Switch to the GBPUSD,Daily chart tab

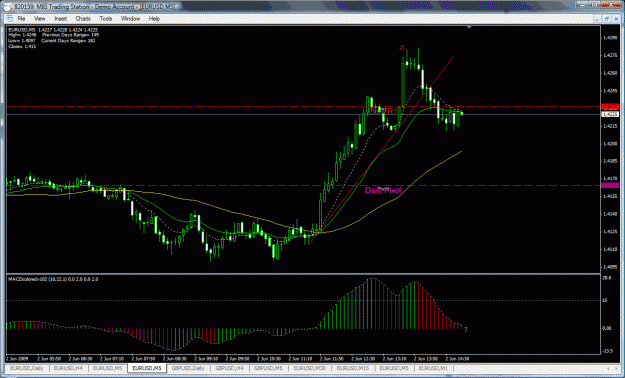188,368
